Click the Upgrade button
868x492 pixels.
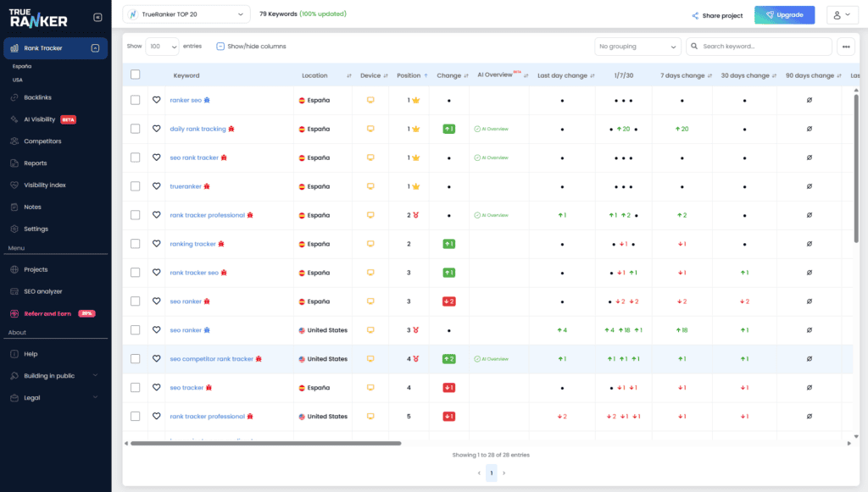(783, 14)
